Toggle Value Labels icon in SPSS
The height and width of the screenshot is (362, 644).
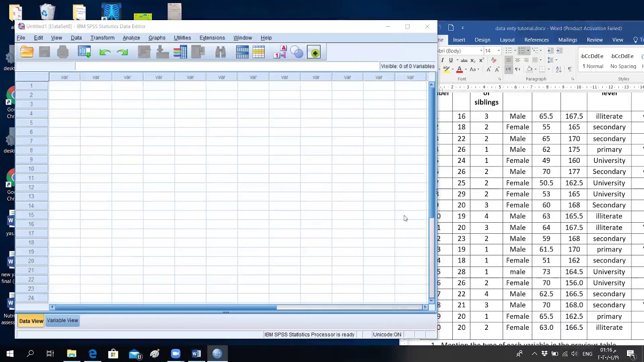[280, 52]
